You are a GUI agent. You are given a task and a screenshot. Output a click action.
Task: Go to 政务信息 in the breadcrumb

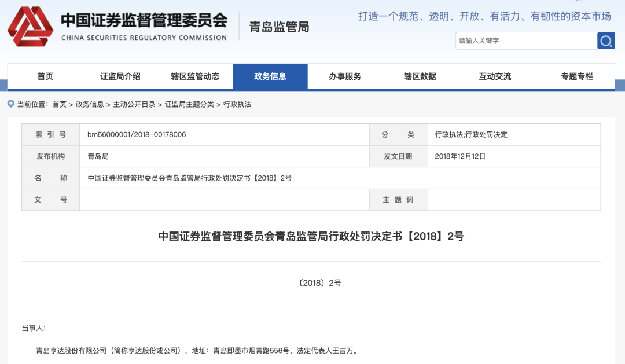tap(90, 105)
